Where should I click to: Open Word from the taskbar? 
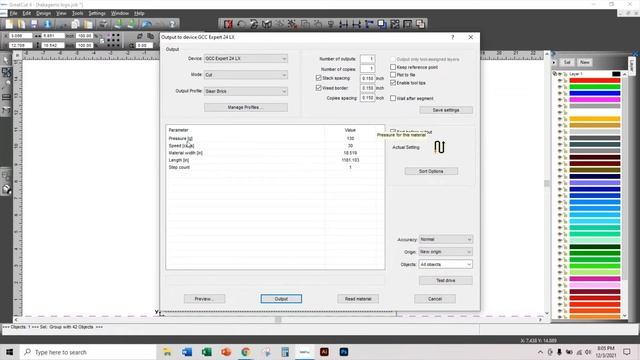[187, 352]
